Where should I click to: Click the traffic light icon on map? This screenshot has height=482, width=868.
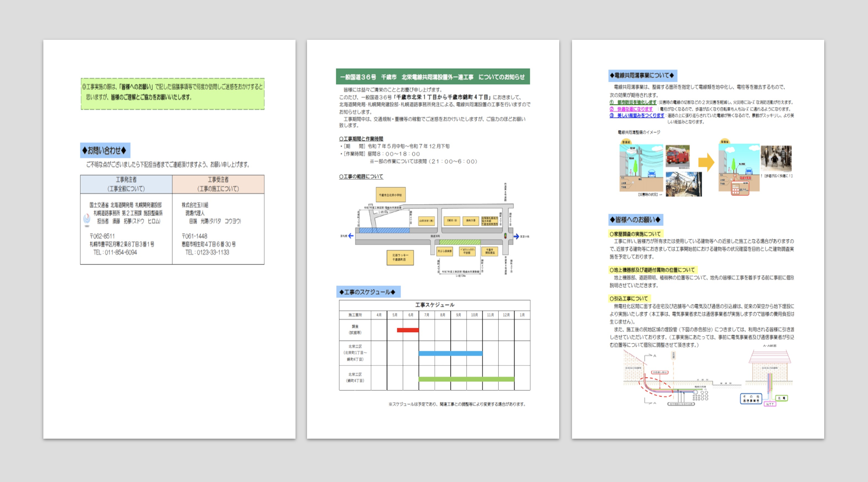click(505, 236)
